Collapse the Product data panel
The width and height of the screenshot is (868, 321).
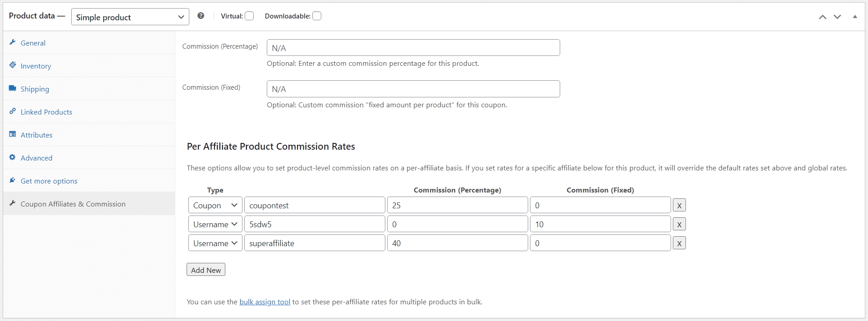coord(855,17)
